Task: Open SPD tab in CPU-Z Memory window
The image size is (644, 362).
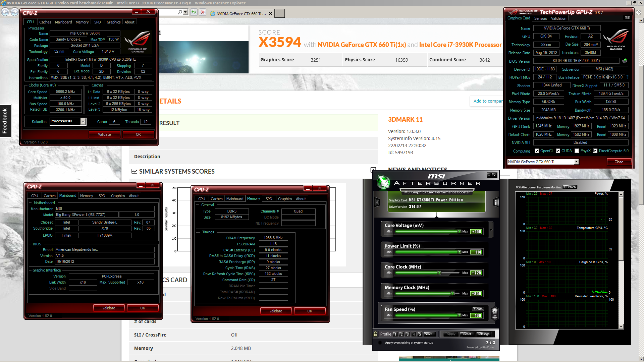Action: (269, 199)
